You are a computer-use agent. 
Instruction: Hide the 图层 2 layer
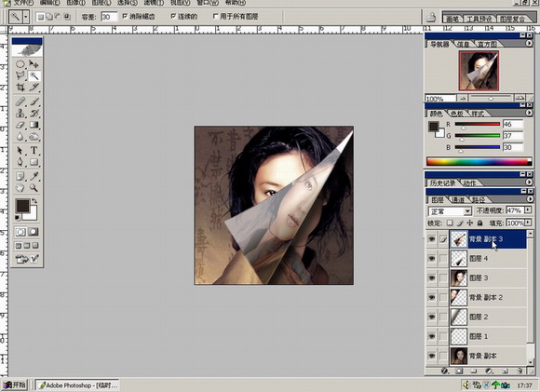click(431, 317)
